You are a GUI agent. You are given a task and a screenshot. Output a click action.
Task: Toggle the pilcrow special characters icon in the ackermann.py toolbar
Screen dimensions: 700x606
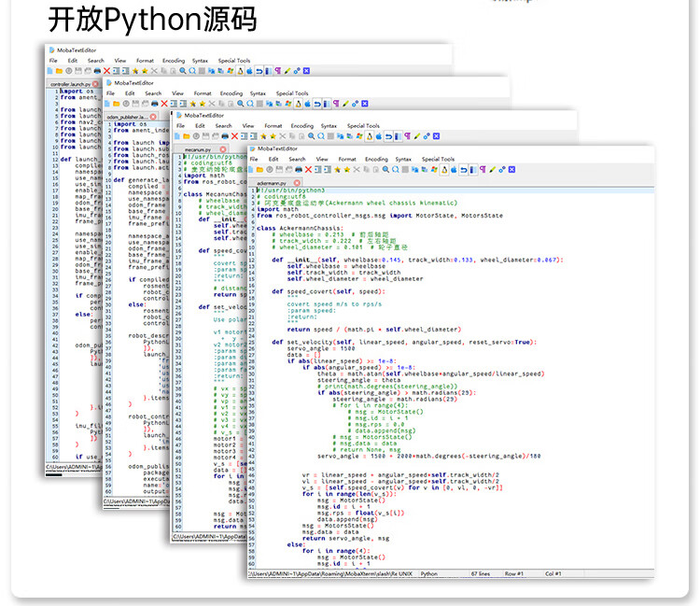(483, 170)
